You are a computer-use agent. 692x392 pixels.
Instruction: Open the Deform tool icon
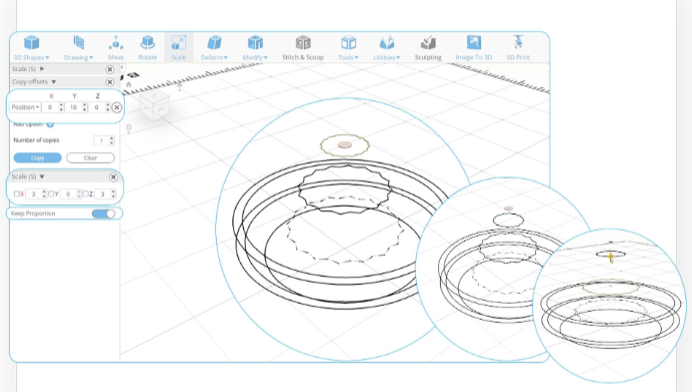coord(214,43)
